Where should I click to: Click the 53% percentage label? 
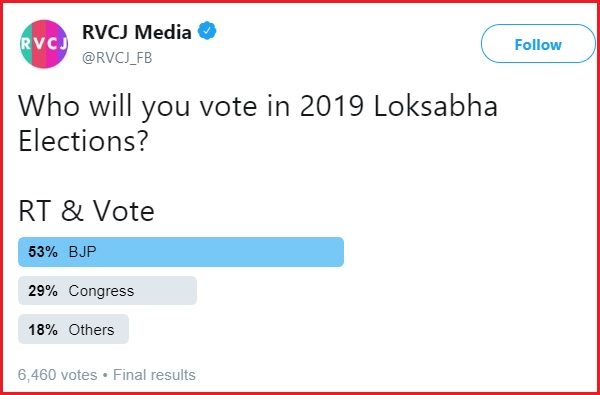(43, 252)
